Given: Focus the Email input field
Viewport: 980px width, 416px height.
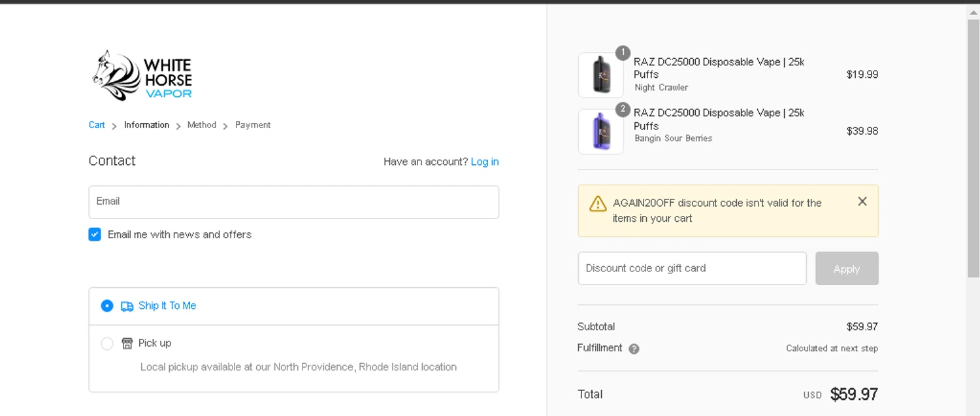Looking at the screenshot, I should click(x=294, y=202).
